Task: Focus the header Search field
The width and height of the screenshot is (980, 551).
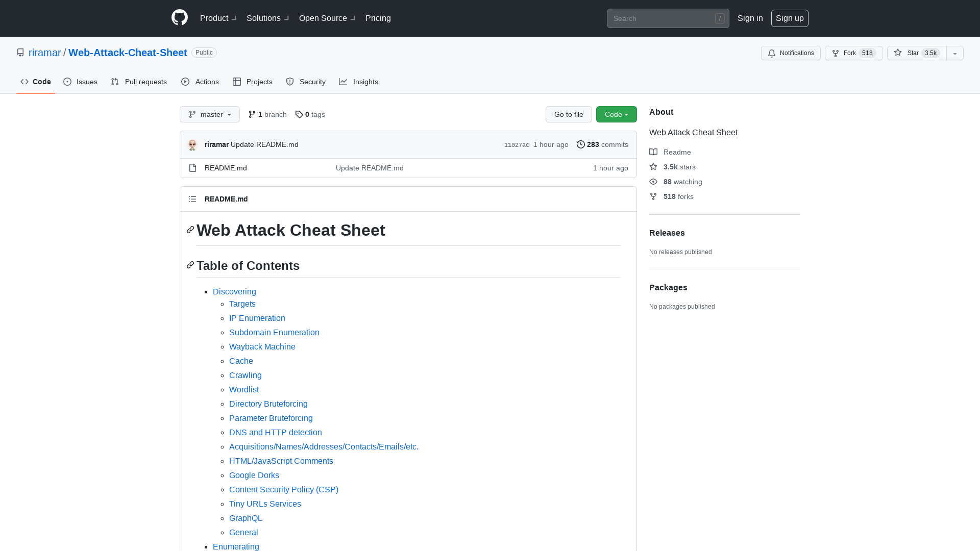Action: (668, 18)
